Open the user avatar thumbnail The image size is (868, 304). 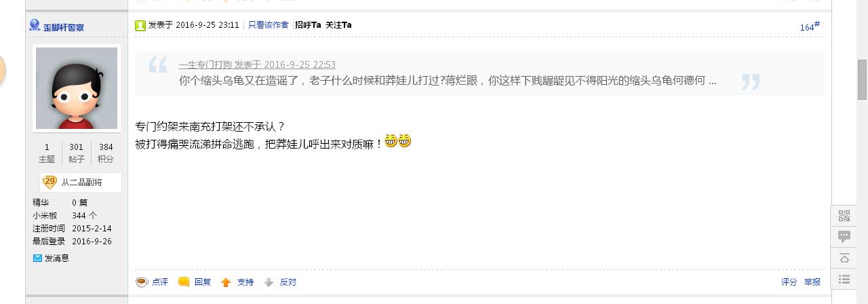pyautogui.click(x=77, y=88)
